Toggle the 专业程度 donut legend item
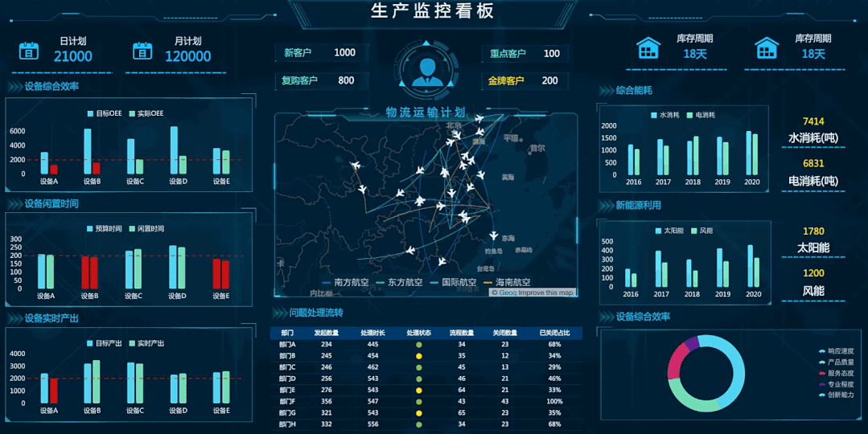The image size is (868, 434). point(837,384)
